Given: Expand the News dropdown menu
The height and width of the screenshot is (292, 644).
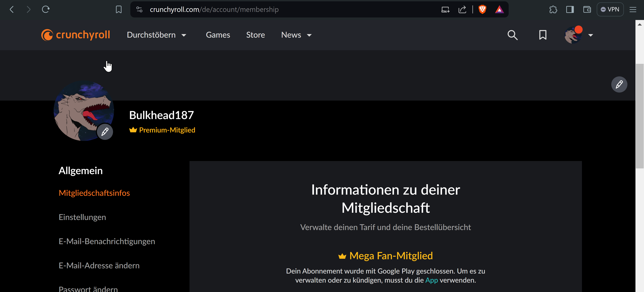Looking at the screenshot, I should coord(296,35).
